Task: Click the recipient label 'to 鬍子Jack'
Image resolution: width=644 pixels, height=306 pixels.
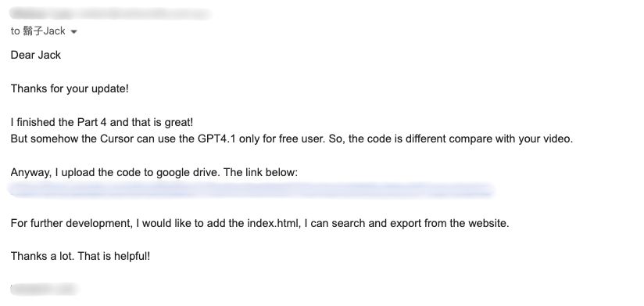Action: pos(38,31)
